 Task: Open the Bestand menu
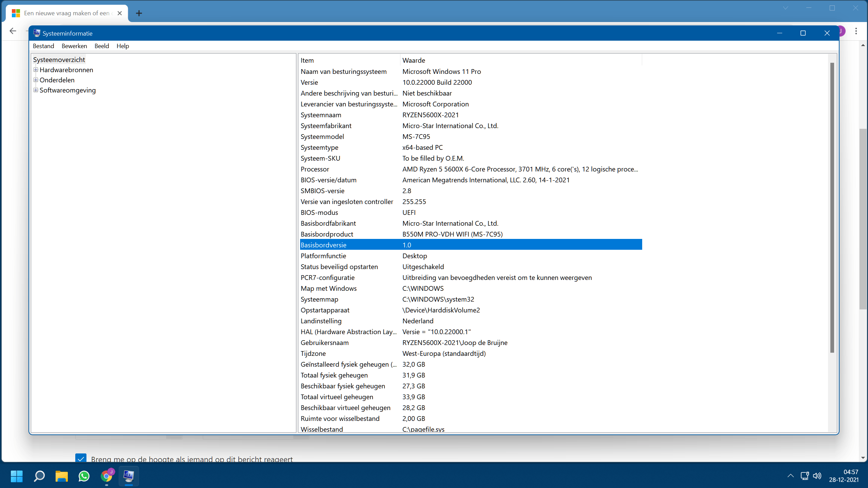pyautogui.click(x=43, y=46)
